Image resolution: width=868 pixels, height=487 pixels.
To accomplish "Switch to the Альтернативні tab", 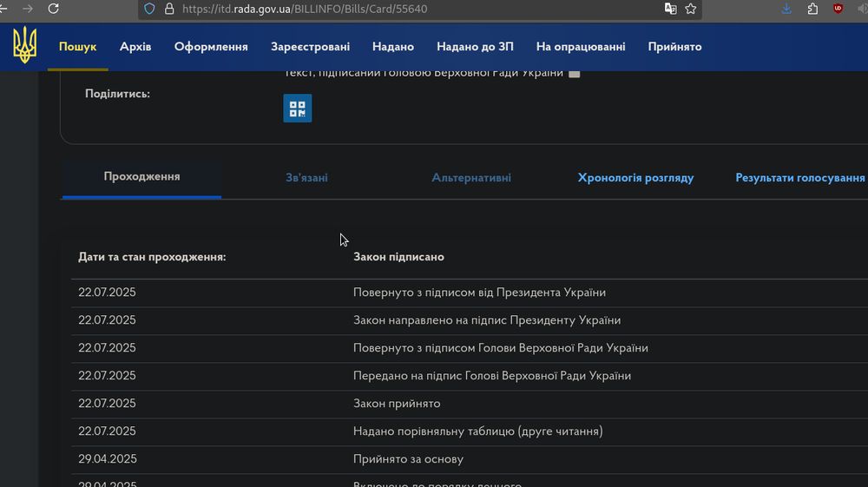I will click(x=471, y=178).
